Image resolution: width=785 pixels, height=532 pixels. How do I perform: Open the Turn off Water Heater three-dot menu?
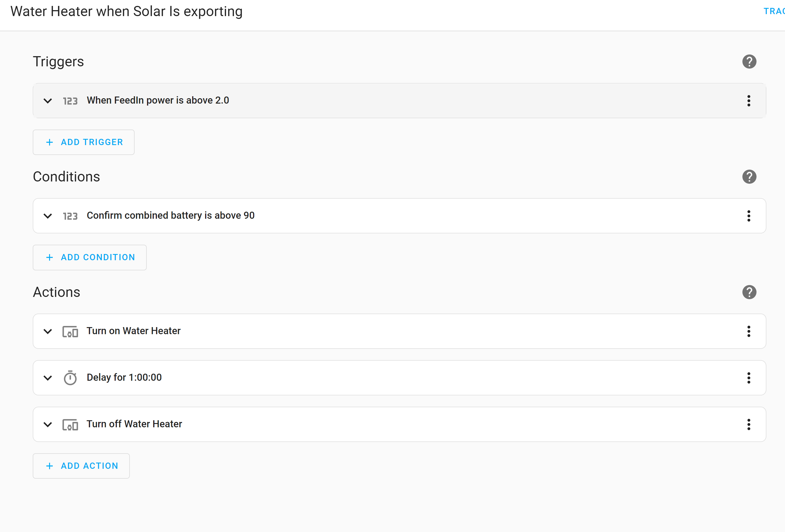click(749, 424)
